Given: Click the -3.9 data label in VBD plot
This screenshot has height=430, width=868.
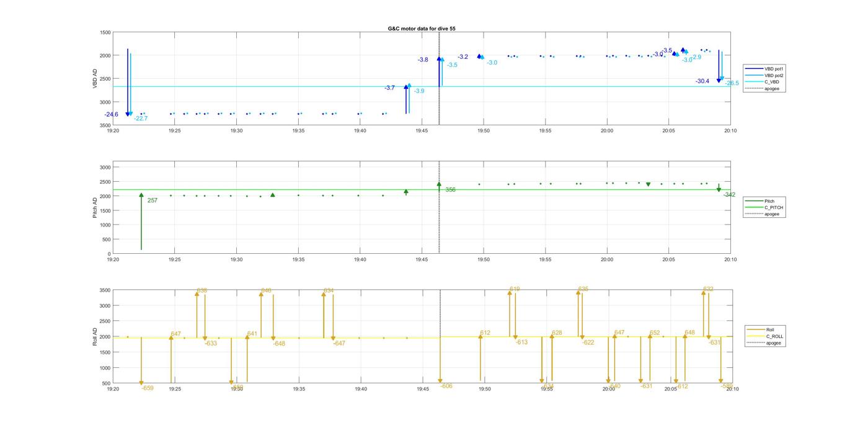Looking at the screenshot, I should tap(419, 91).
